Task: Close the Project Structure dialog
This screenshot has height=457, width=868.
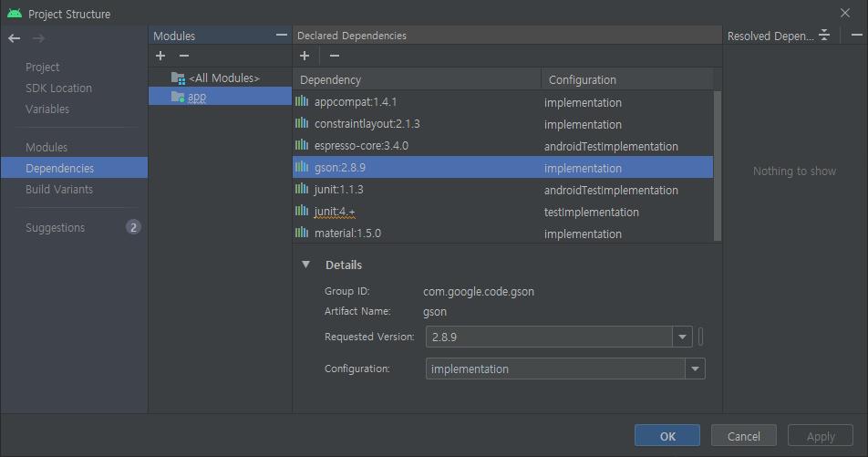Action: tap(844, 13)
